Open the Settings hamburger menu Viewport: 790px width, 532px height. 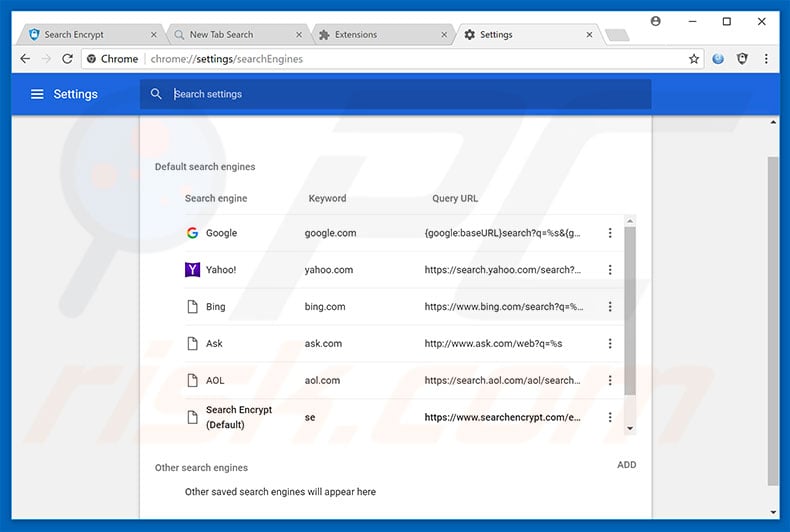37,94
